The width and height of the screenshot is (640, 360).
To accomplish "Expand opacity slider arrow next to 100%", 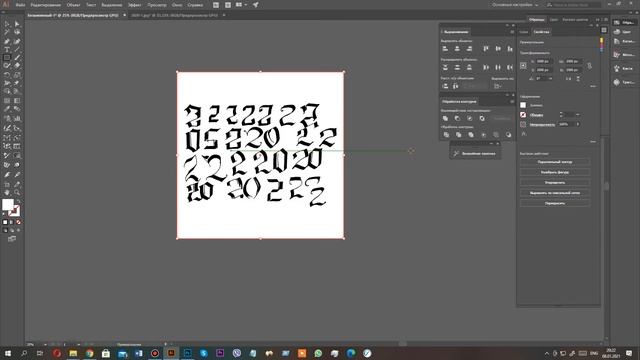I will point(577,124).
